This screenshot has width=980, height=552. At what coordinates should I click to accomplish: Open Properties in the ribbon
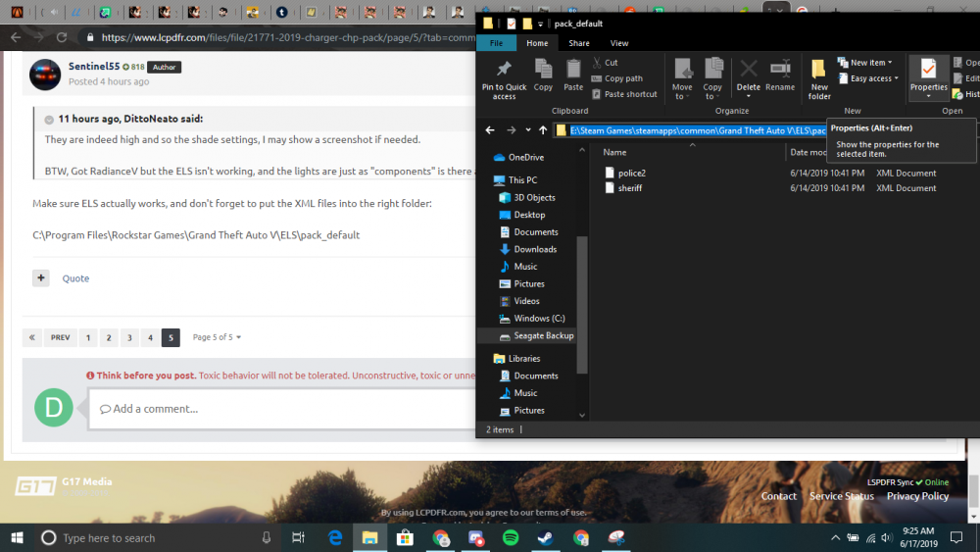[928, 77]
